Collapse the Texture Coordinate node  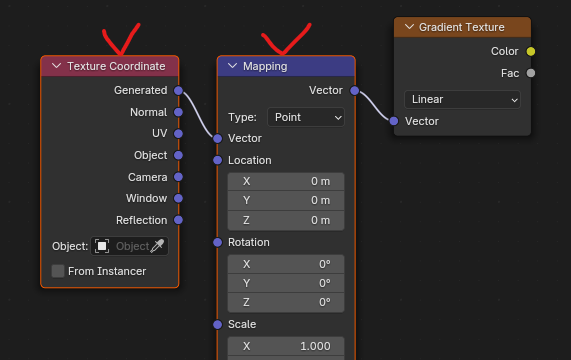[x=56, y=66]
